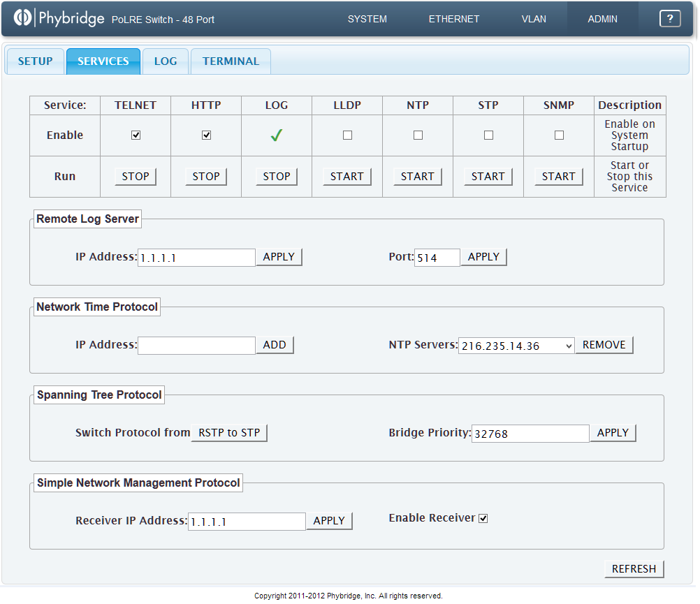Screen dimensions: 700x604
Task: Hit the REFRESH button
Action: 634,569
